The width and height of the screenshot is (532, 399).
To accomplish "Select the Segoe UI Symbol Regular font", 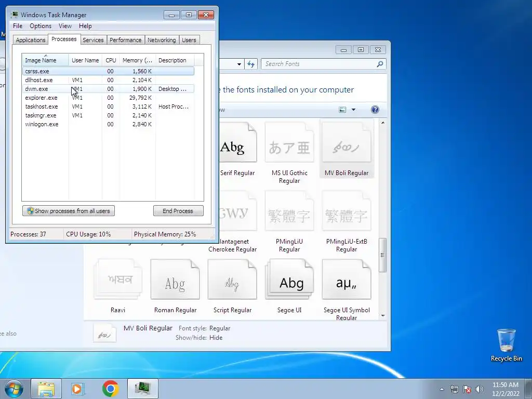I will click(347, 288).
